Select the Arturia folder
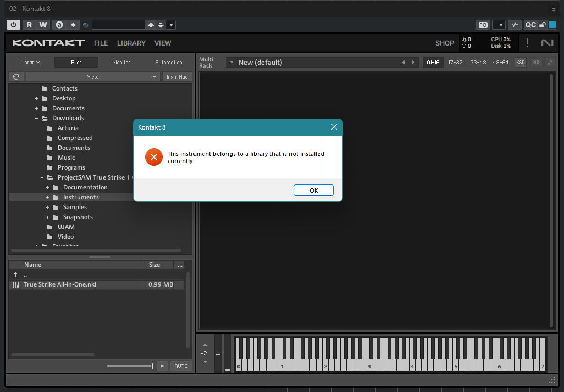 68,128
